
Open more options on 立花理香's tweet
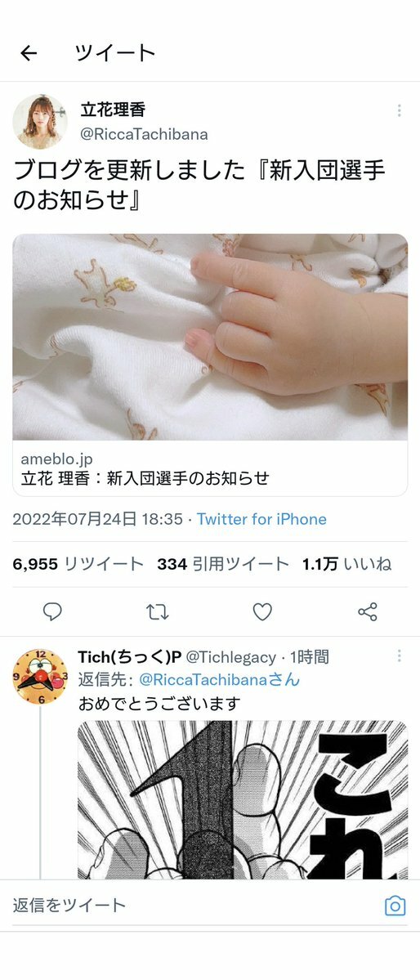[399, 110]
